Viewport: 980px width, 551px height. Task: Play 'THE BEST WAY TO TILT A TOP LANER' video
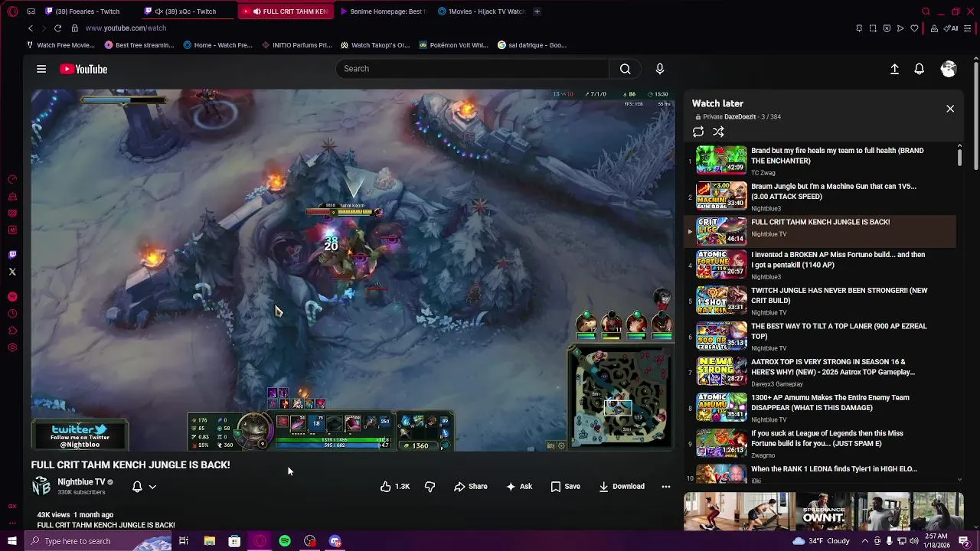[x=819, y=337]
